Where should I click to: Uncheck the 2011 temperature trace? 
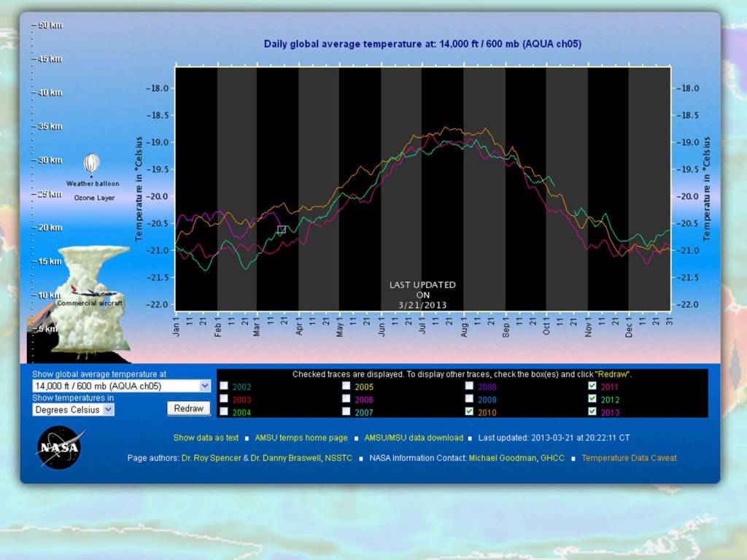point(593,386)
